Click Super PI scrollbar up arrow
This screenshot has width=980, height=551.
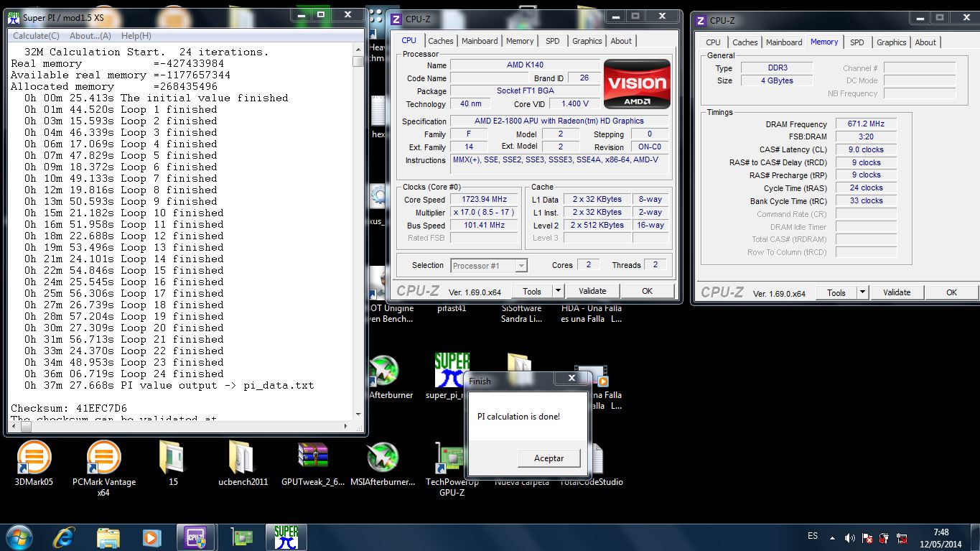click(x=358, y=50)
